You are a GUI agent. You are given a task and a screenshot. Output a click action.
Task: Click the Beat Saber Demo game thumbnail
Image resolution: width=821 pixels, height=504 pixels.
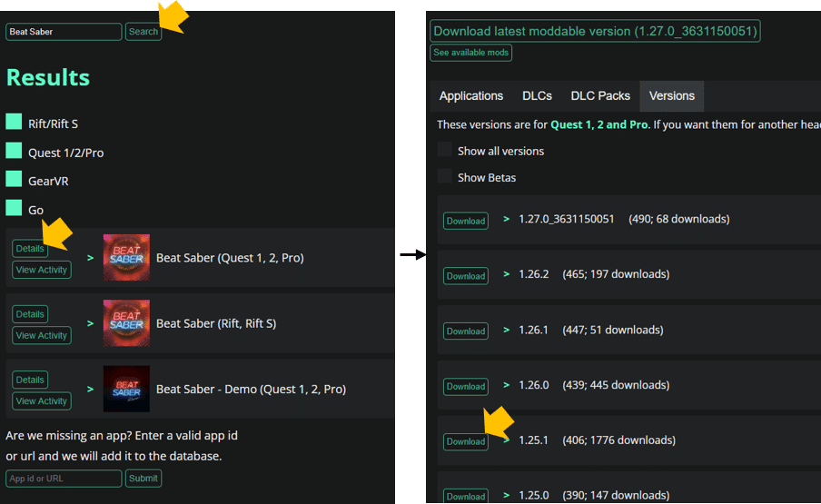click(x=126, y=389)
